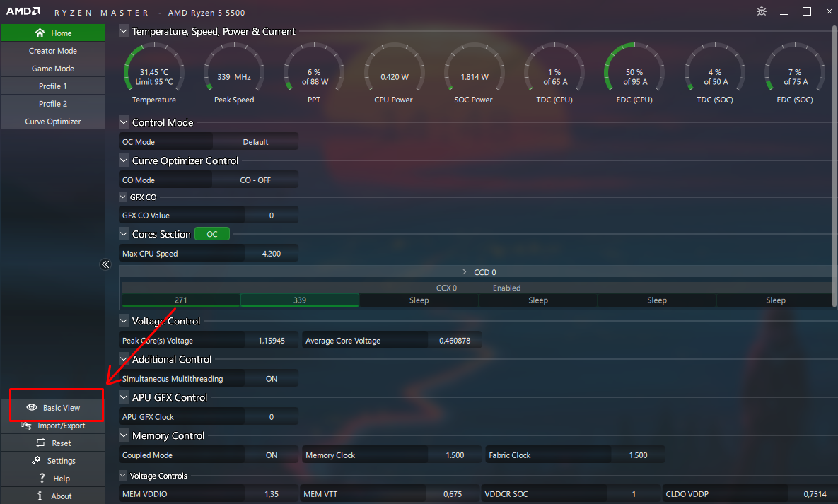The image size is (838, 504).
Task: Click the Import/Export arrows icon
Action: 26,426
